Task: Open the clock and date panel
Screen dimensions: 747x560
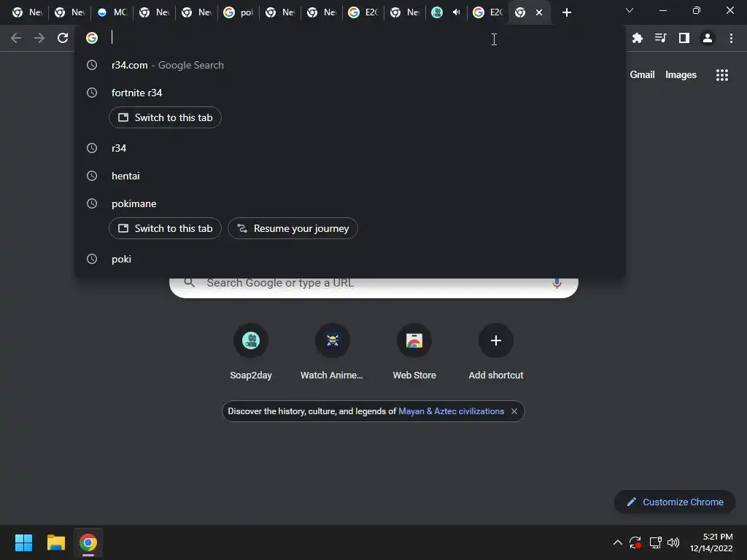Action: (x=711, y=542)
